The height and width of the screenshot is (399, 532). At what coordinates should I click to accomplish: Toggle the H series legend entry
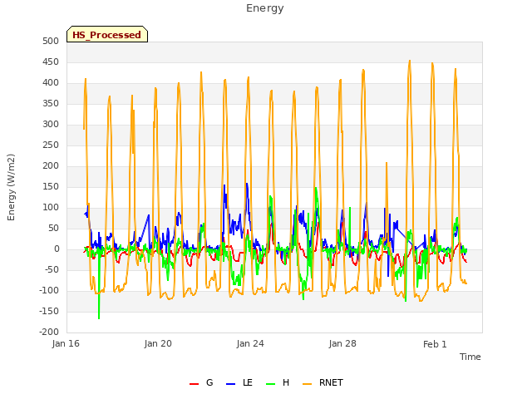coord(278,382)
